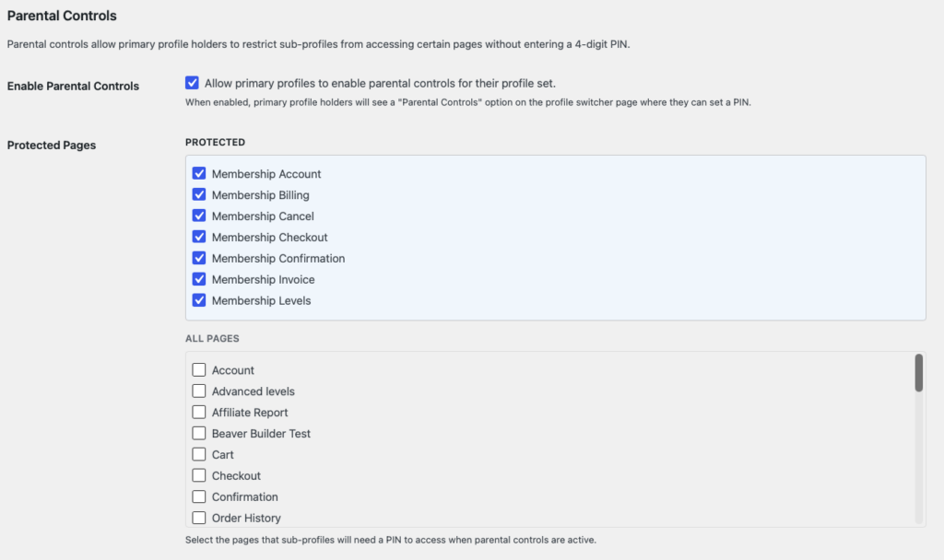This screenshot has height=560, width=944.
Task: Check the Order History checkbox
Action: pyautogui.click(x=198, y=518)
